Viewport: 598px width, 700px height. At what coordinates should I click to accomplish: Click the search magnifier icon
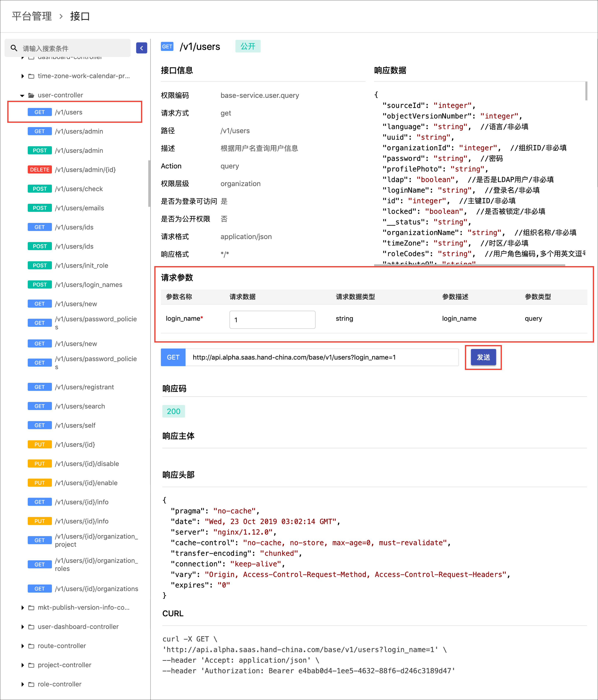click(14, 48)
